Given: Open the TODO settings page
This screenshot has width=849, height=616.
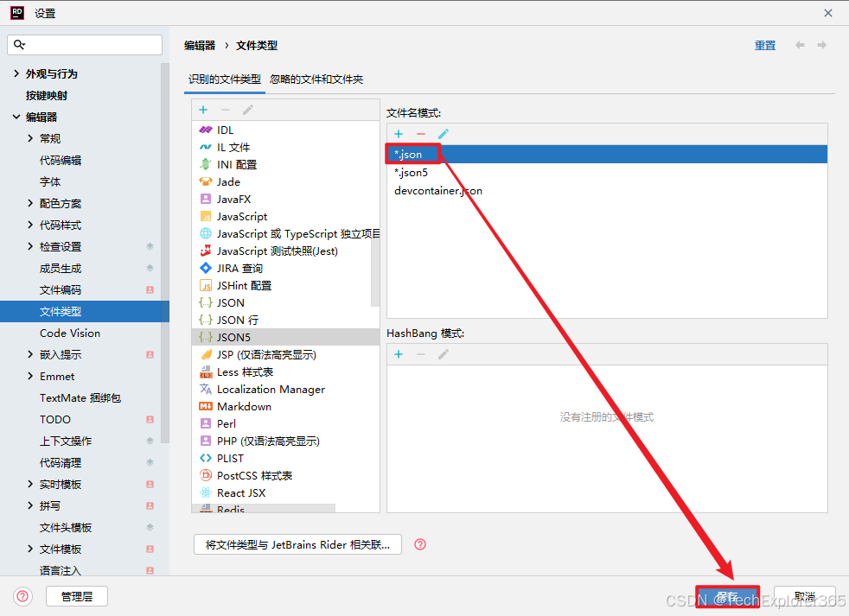Looking at the screenshot, I should 55,420.
